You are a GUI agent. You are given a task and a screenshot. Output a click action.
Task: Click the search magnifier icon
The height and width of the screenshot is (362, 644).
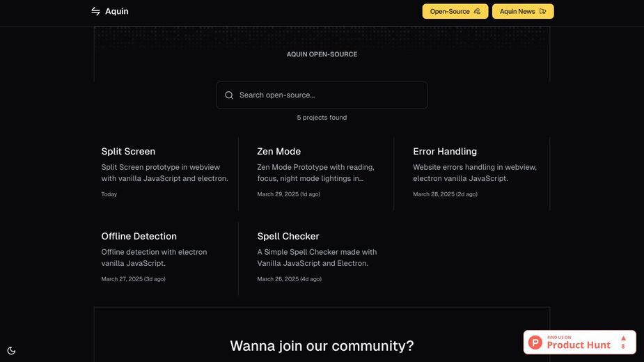(x=229, y=95)
